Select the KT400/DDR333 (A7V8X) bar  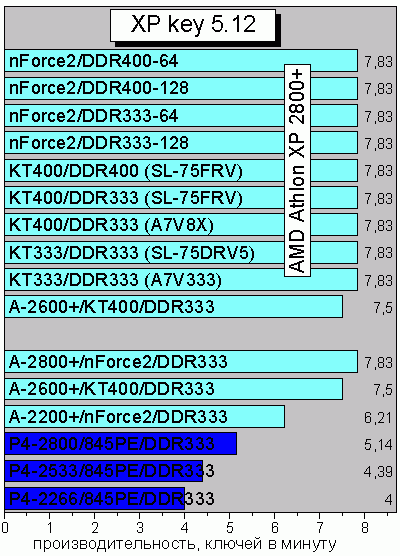(181, 225)
